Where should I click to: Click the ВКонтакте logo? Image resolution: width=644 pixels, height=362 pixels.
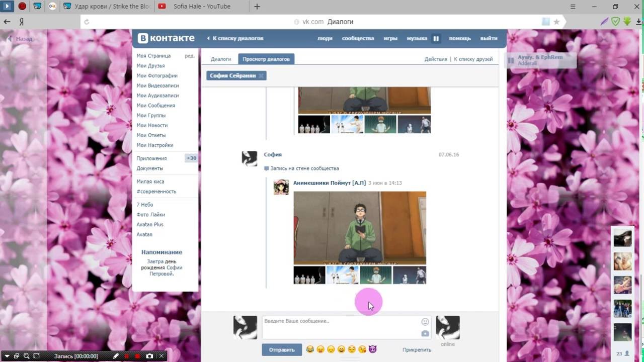click(x=166, y=38)
